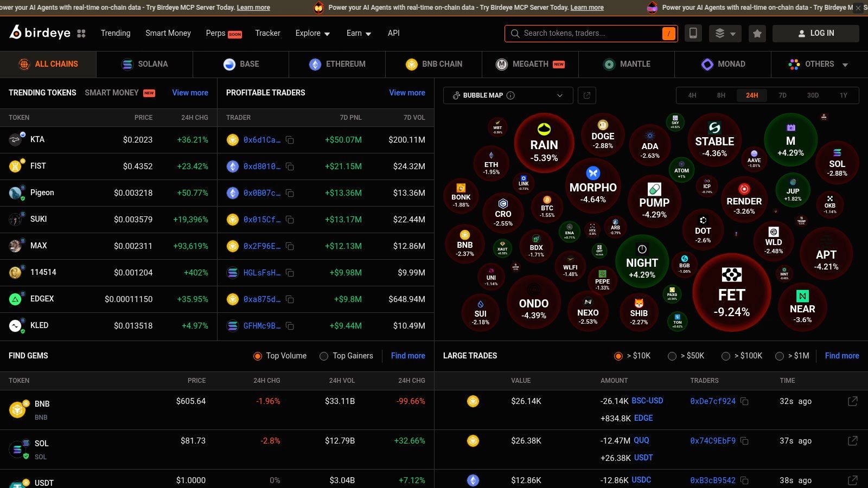Open external link for 37s ago trade
Viewport: 868px width, 488px height.
click(853, 441)
